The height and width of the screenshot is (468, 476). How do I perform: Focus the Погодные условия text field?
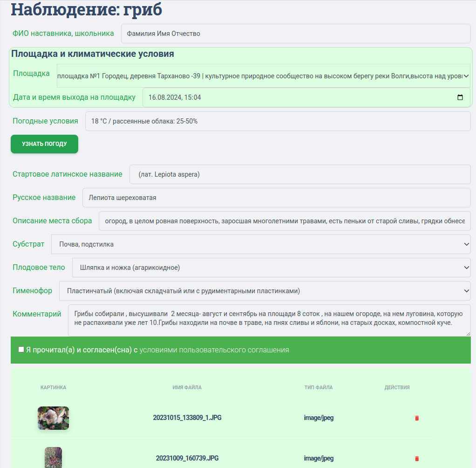coord(278,121)
